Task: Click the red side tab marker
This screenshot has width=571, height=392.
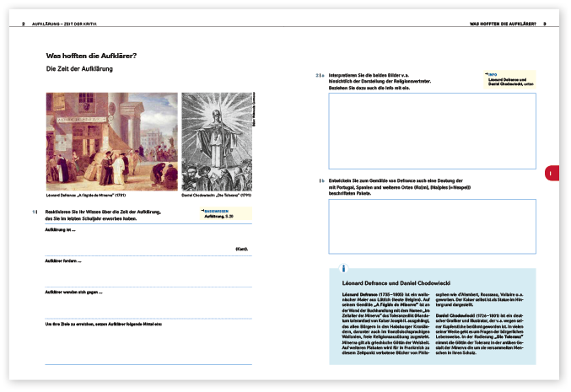Action: 552,174
